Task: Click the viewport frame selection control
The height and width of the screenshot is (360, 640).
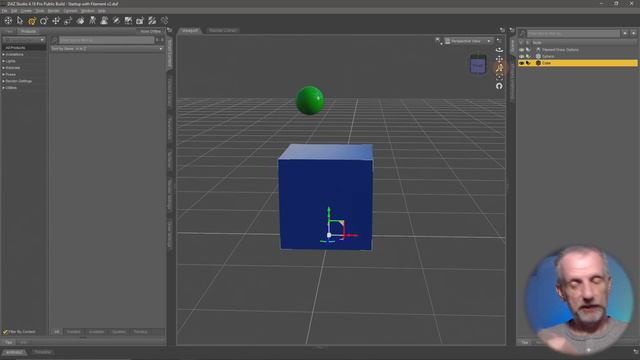Action: click(x=499, y=77)
